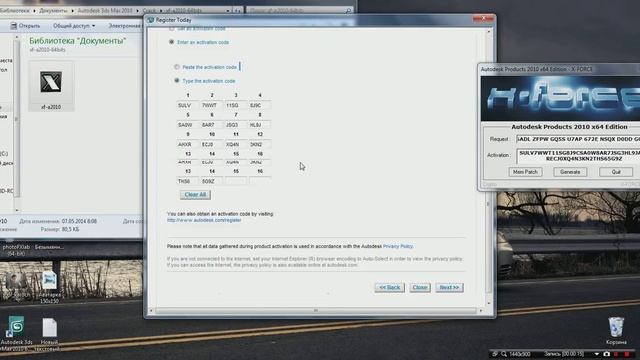640x360 pixels.
Task: Click code field 12 containing 3KN2
Action: click(x=260, y=144)
